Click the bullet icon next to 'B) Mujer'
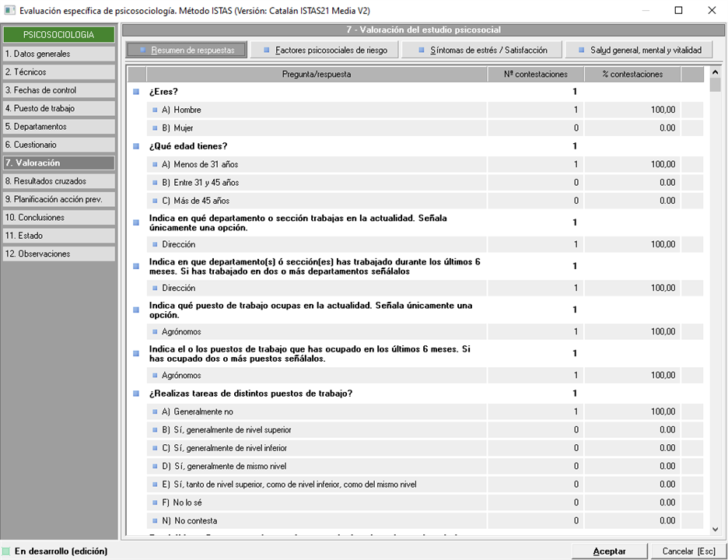Viewport: 728px width, 560px height. [155, 128]
